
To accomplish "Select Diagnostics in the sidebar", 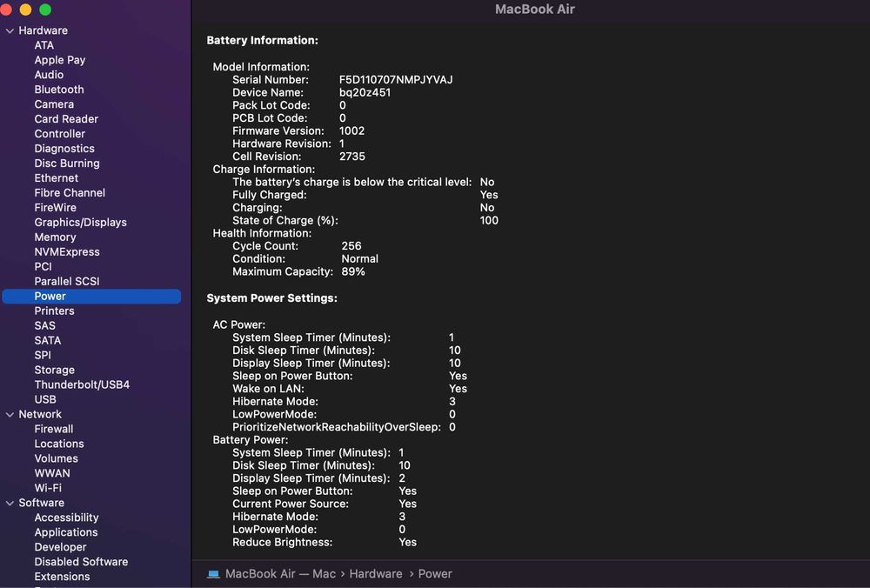I will [64, 149].
